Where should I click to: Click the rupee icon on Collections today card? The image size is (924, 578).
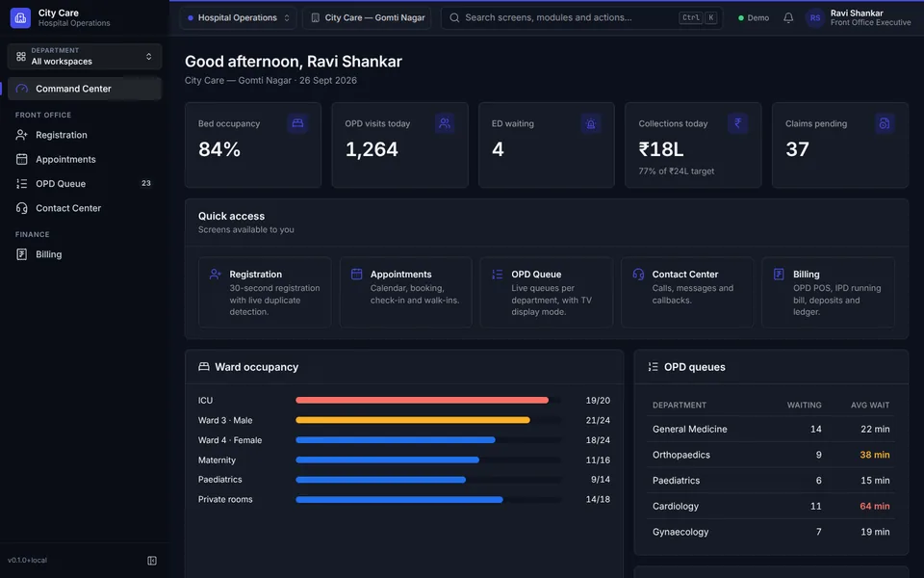point(738,123)
